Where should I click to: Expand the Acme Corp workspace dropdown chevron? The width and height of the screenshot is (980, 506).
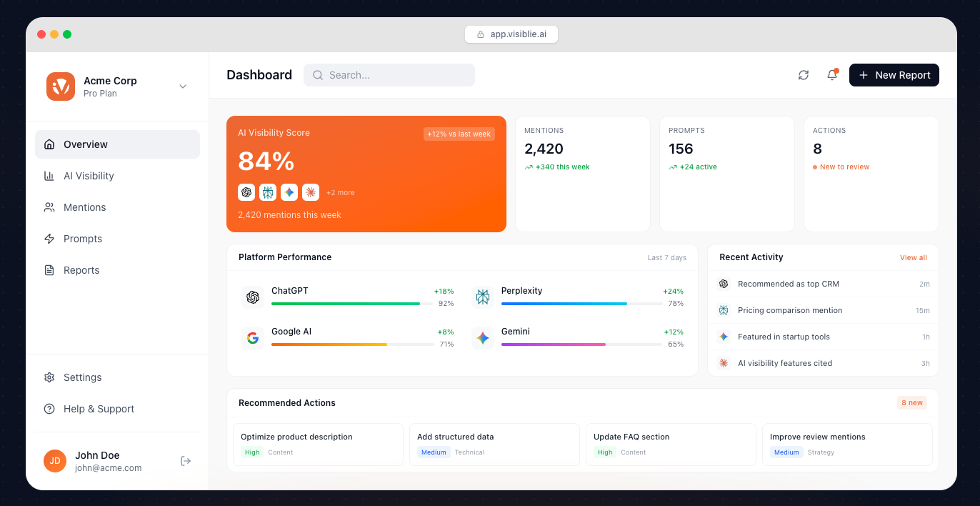183,86
